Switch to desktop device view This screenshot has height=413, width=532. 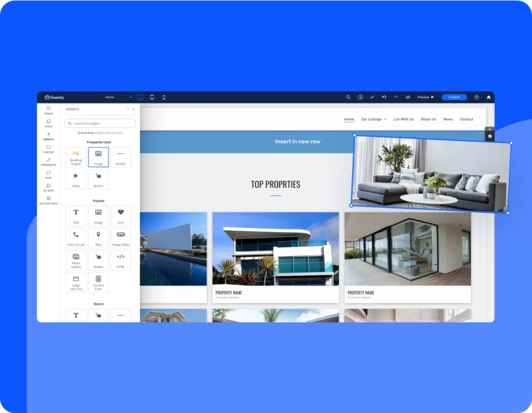pyautogui.click(x=140, y=97)
